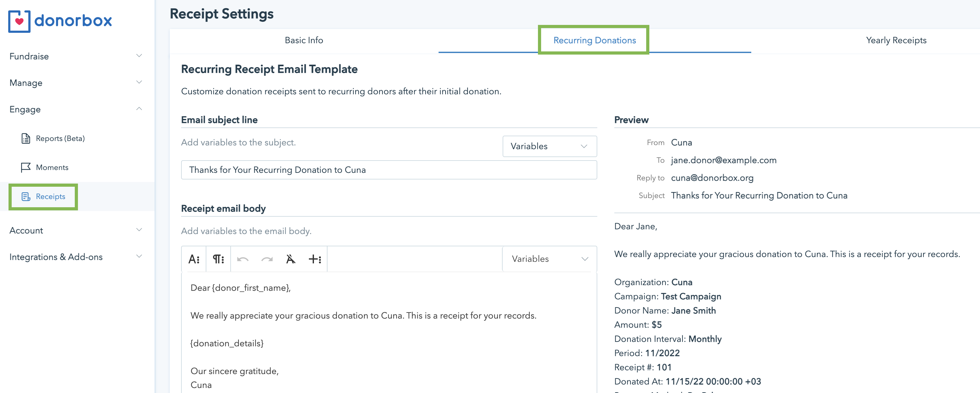Open the font style (A) editor tool
Viewport: 980px width, 393px height.
(x=194, y=259)
